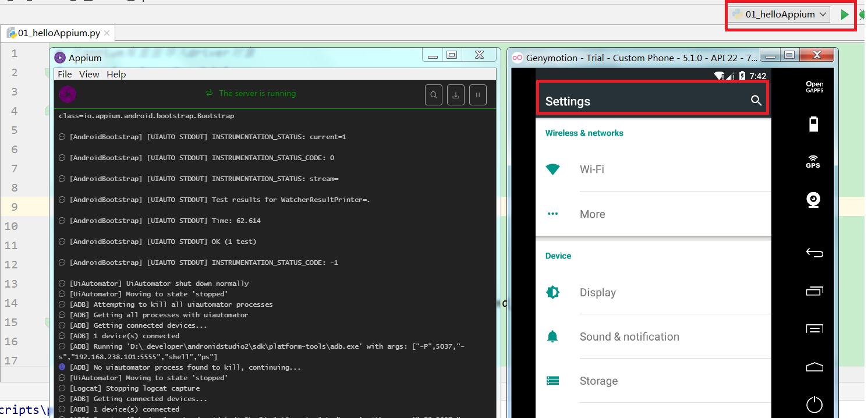Click the Wireless & networks section header

point(584,133)
